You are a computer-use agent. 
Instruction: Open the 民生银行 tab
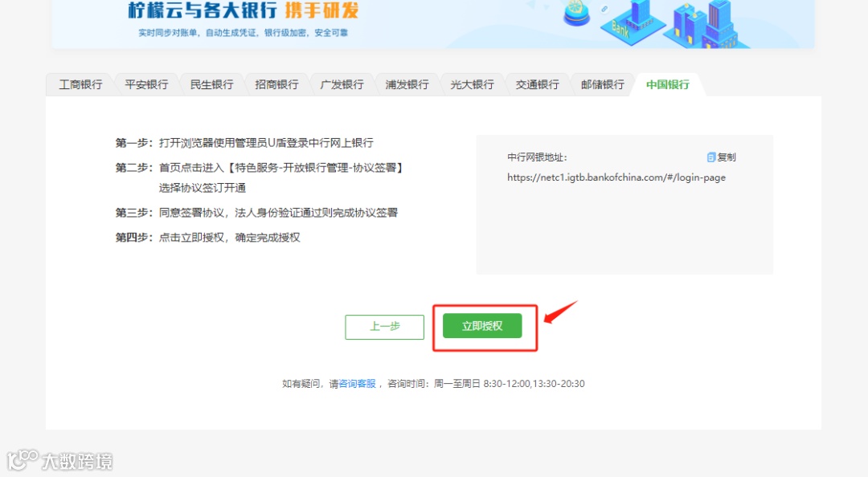(211, 84)
